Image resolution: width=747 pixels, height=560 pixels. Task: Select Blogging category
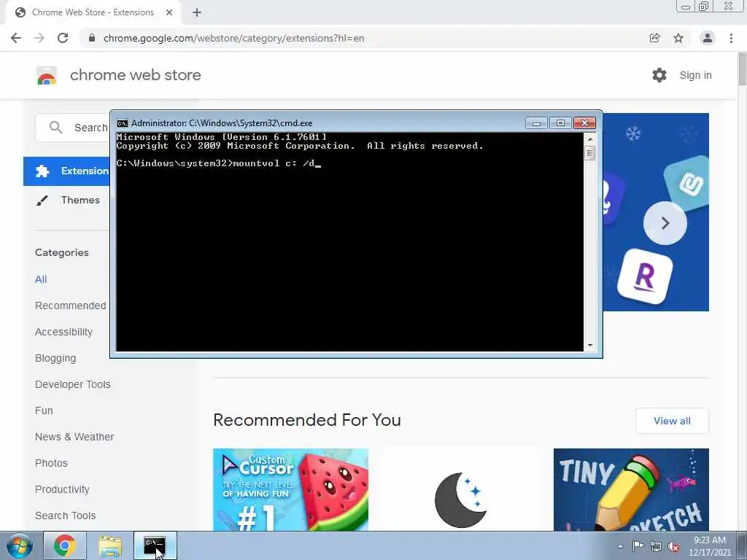55,358
